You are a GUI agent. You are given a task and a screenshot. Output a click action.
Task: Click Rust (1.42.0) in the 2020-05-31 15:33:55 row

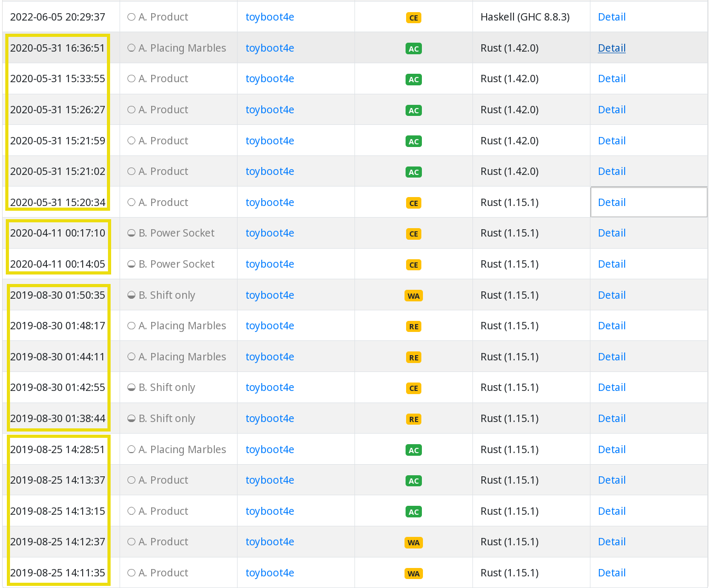point(509,79)
